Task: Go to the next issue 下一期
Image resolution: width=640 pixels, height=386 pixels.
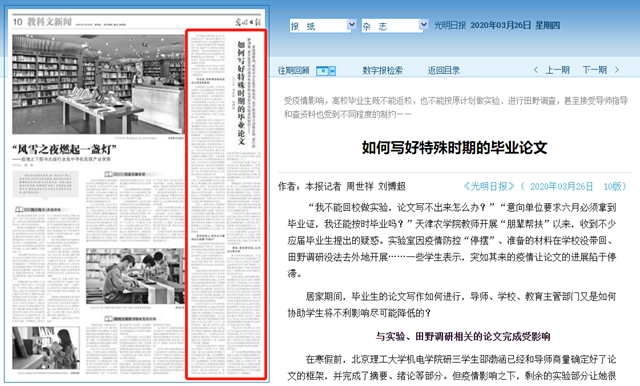Action: [594, 70]
